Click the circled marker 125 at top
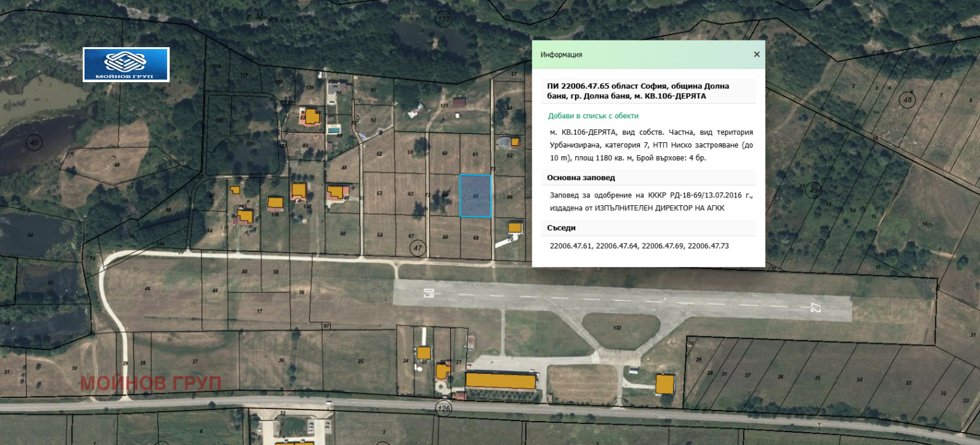980x445 pixels. (444, 19)
